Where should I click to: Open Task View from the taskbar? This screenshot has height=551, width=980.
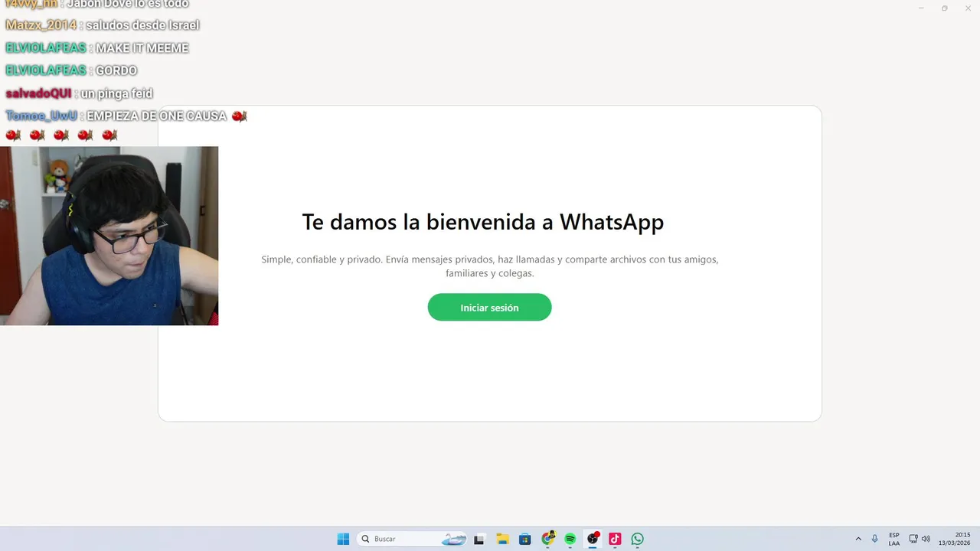479,539
